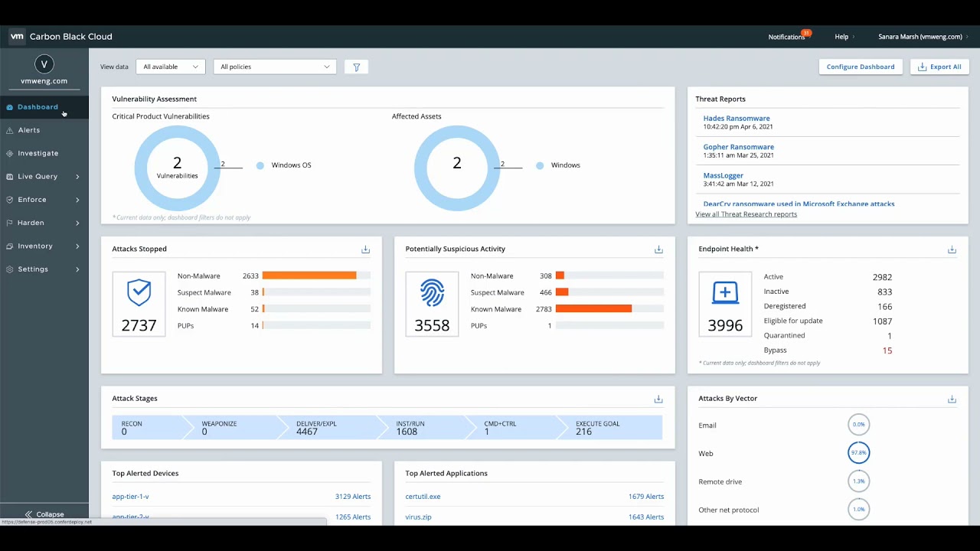Click the Investigate magnifier icon in sidebar

tap(9, 154)
